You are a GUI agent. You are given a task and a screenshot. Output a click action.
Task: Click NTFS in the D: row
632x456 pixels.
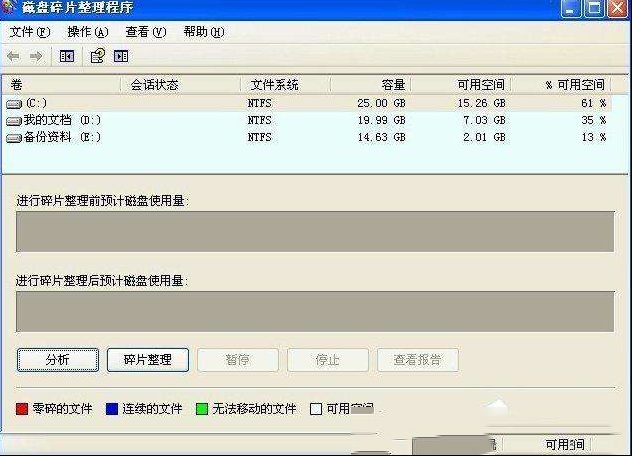pos(260,121)
